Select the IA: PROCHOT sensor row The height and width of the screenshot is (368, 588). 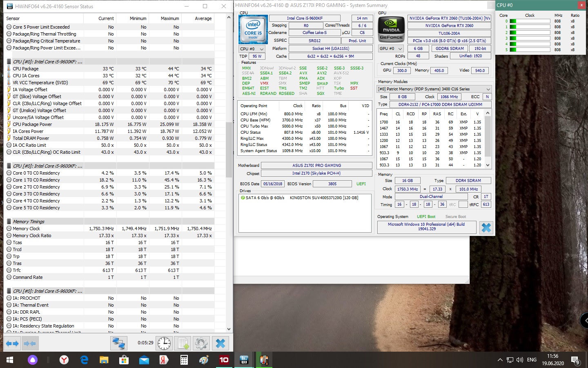coord(109,298)
